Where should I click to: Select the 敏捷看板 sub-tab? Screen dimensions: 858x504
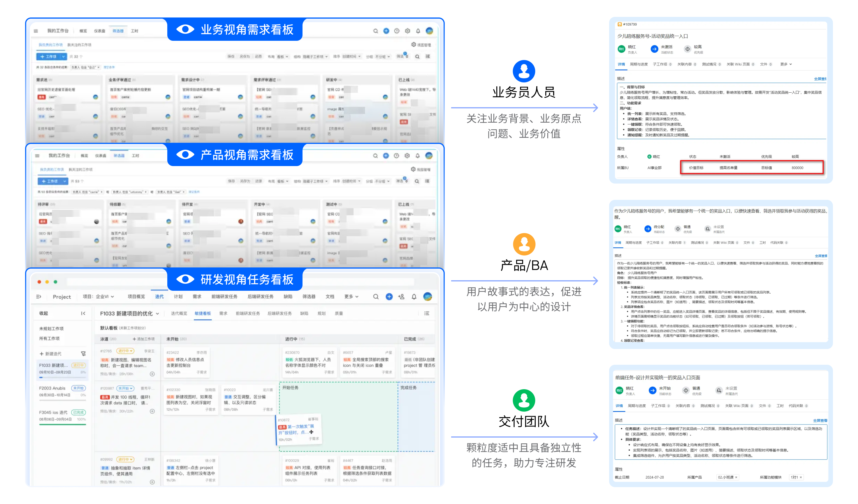coord(203,313)
